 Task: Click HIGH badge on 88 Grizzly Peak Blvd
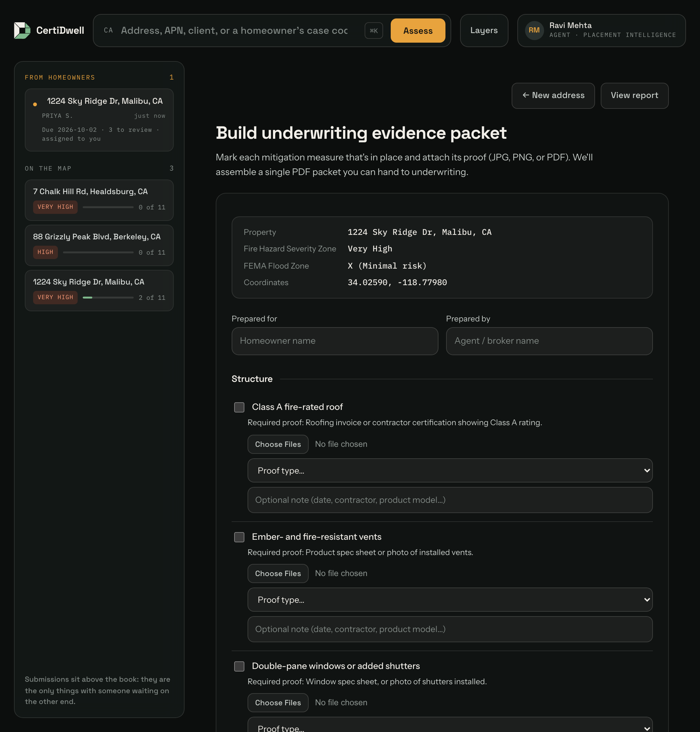[x=45, y=252]
